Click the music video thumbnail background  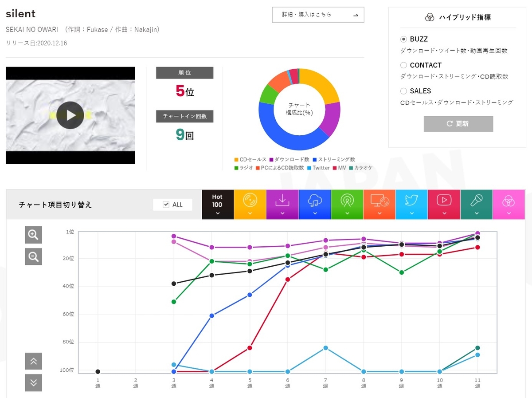pos(70,115)
